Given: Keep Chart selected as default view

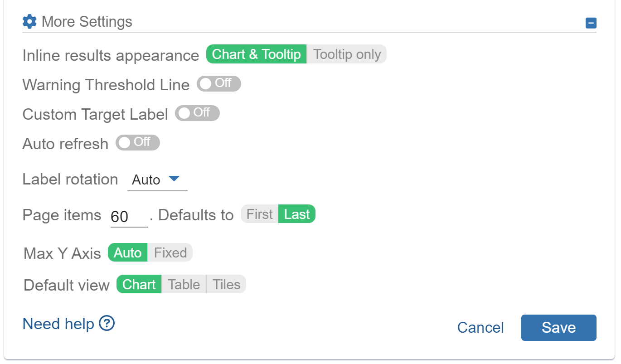Looking at the screenshot, I should (138, 284).
